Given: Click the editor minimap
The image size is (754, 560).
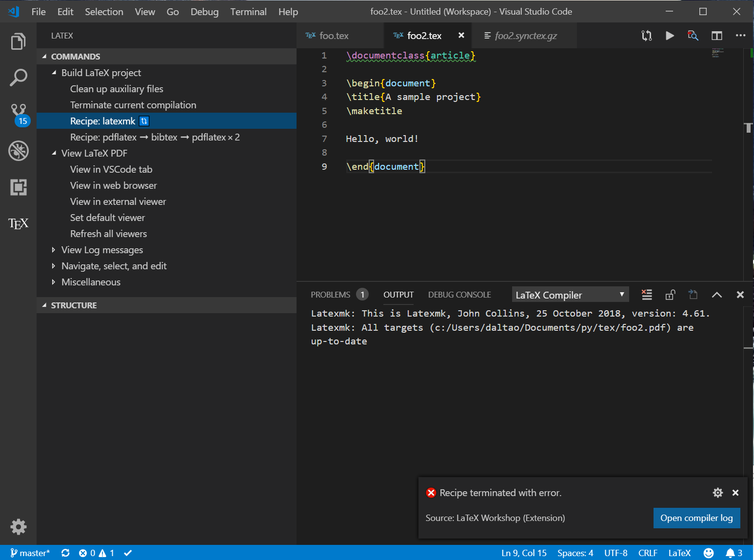Looking at the screenshot, I should tap(717, 53).
